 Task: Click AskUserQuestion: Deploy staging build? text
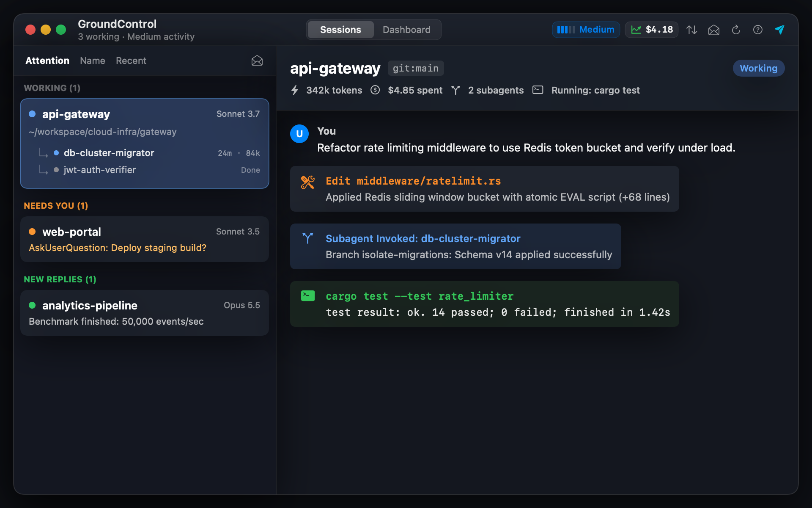118,248
